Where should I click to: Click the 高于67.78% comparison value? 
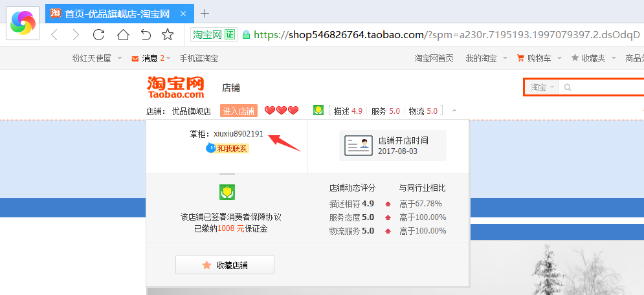pyautogui.click(x=421, y=204)
